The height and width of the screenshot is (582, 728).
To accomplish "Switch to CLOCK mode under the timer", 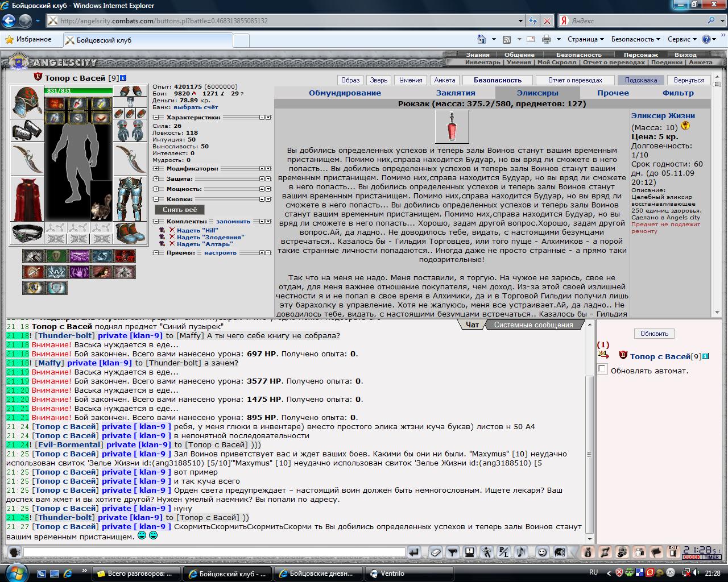I will click(x=692, y=558).
